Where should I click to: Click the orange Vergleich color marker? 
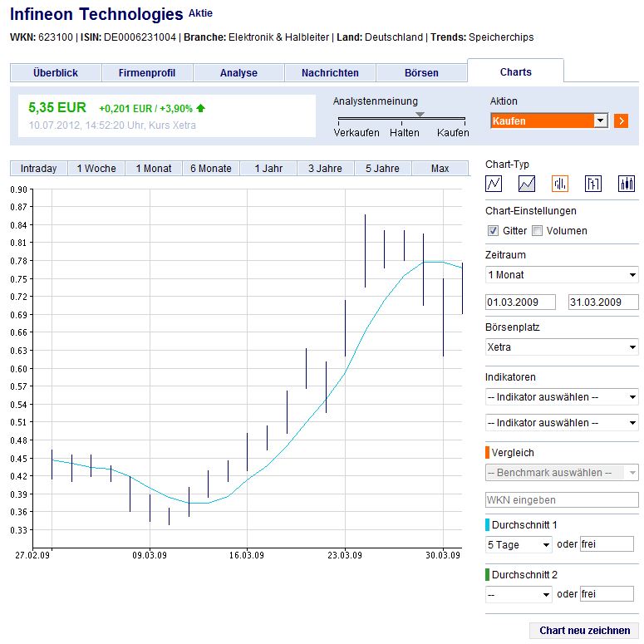(487, 452)
